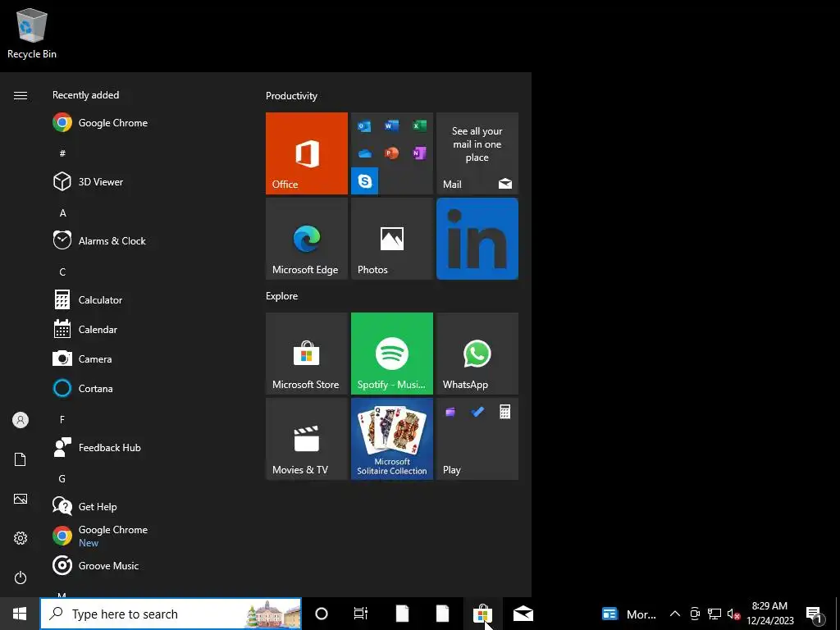Click the C letter header
Screen dimensions: 840x630
pyautogui.click(x=62, y=272)
